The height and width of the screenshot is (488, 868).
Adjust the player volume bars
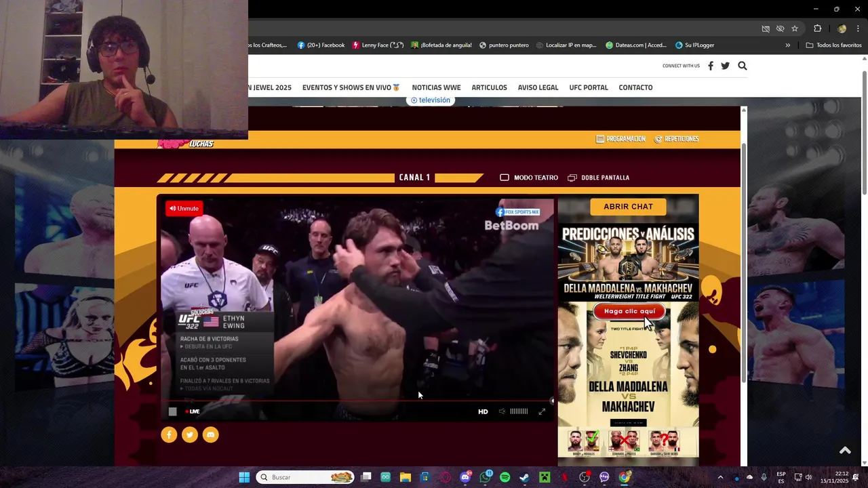click(519, 411)
